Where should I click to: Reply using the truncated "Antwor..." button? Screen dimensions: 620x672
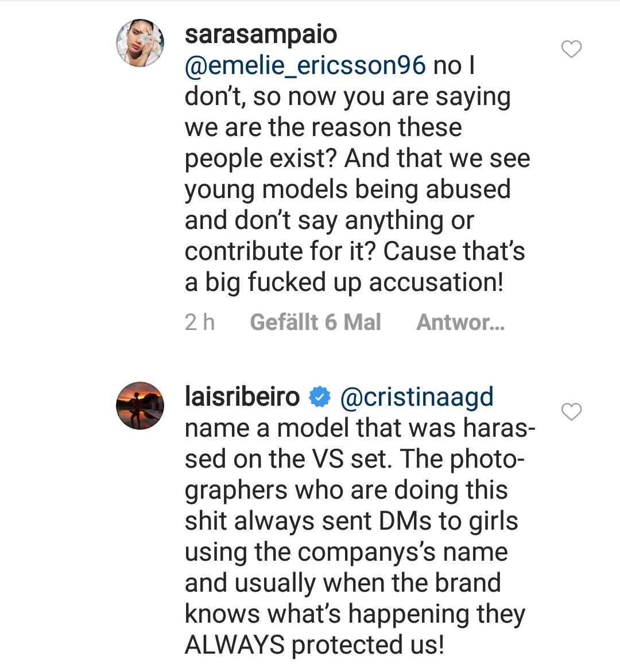pos(460,323)
